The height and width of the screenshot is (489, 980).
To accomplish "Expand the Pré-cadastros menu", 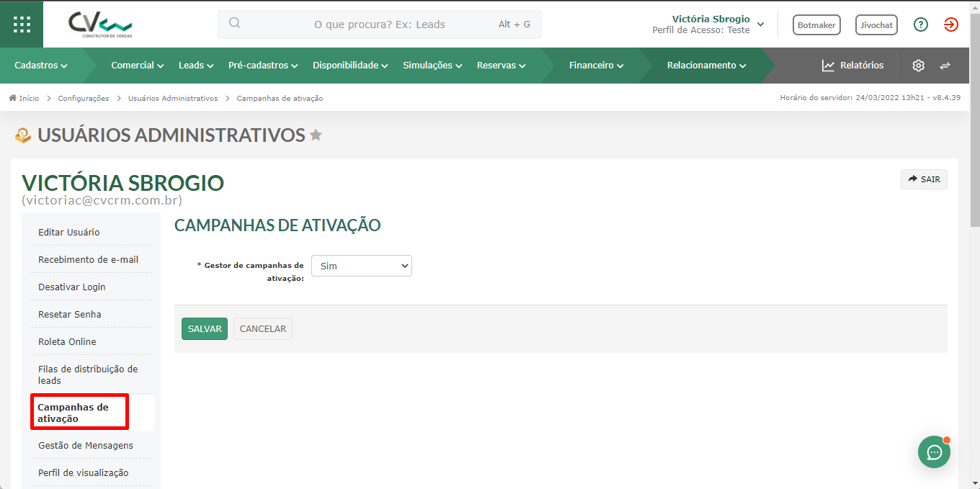I will click(x=263, y=66).
